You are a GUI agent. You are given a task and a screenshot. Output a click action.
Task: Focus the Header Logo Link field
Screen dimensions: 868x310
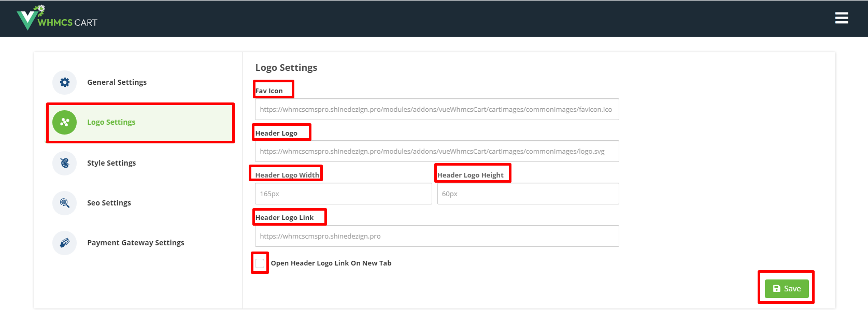(x=436, y=236)
